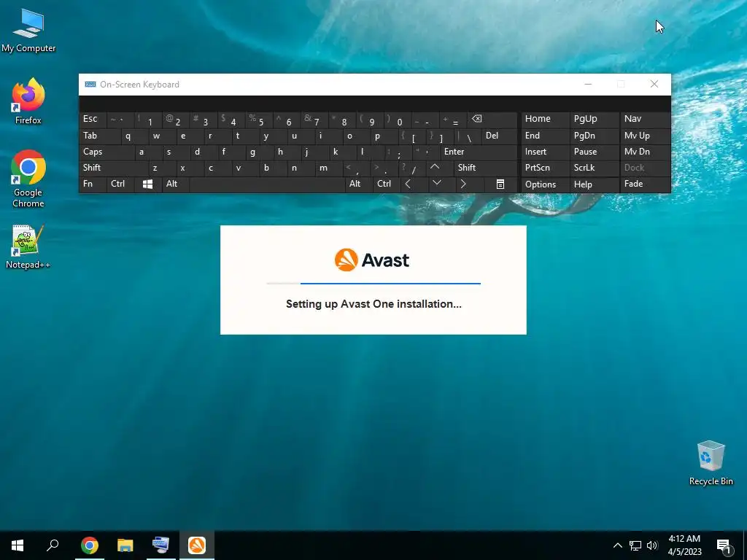747x560 pixels.
Task: Toggle the Fn key
Action: pyautogui.click(x=93, y=184)
